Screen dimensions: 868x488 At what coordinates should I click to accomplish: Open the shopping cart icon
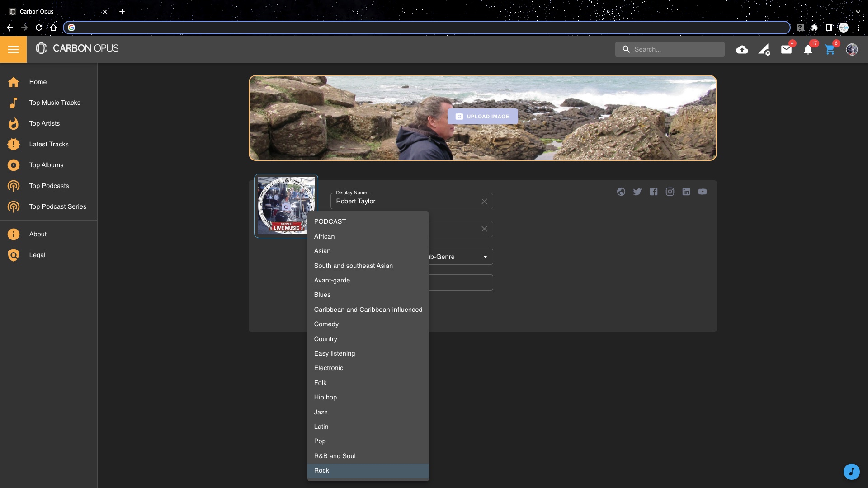point(830,50)
